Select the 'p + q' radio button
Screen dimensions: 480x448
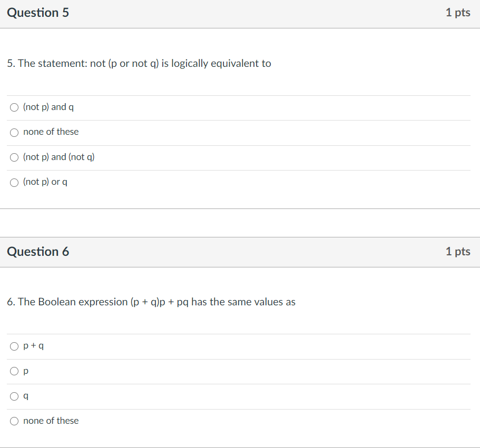point(14,346)
